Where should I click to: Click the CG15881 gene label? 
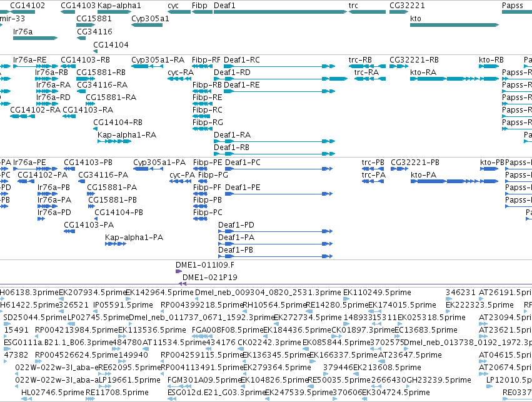(x=94, y=18)
